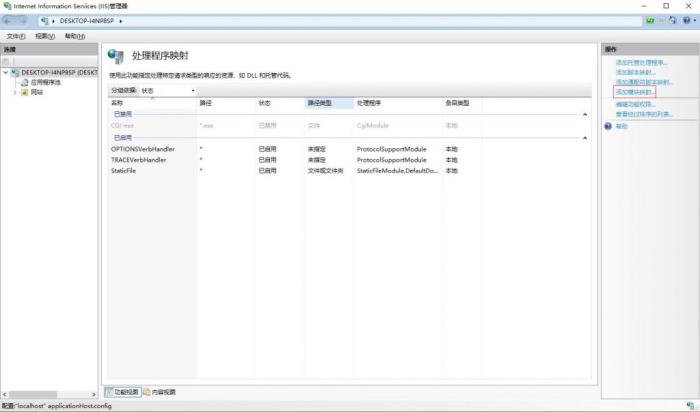Sort by the 处理程序 column header
This screenshot has width=700, height=412.
click(398, 103)
